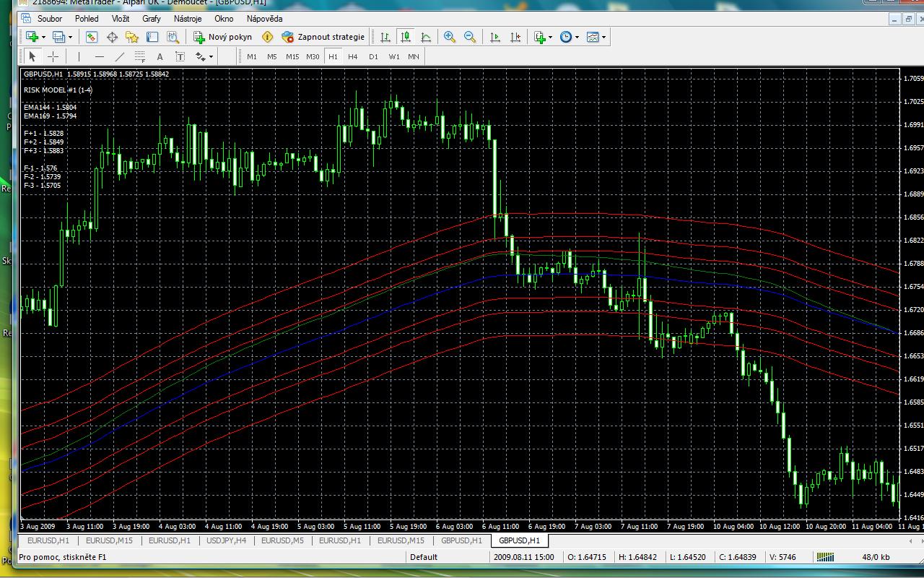Screen dimensions: 924x578
Task: Select the horizontal line tool
Action: point(100,56)
